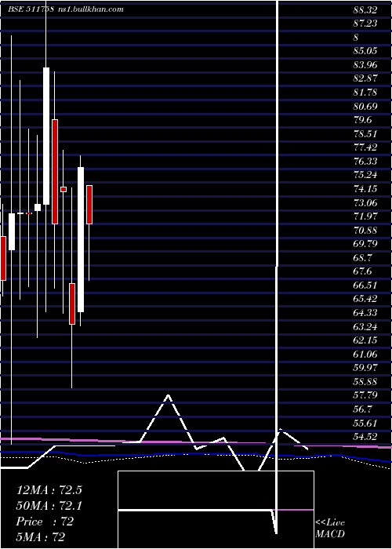The height and width of the screenshot is (549, 392).
Task: Click the 54.52 price axis value
Action: [x=365, y=437]
